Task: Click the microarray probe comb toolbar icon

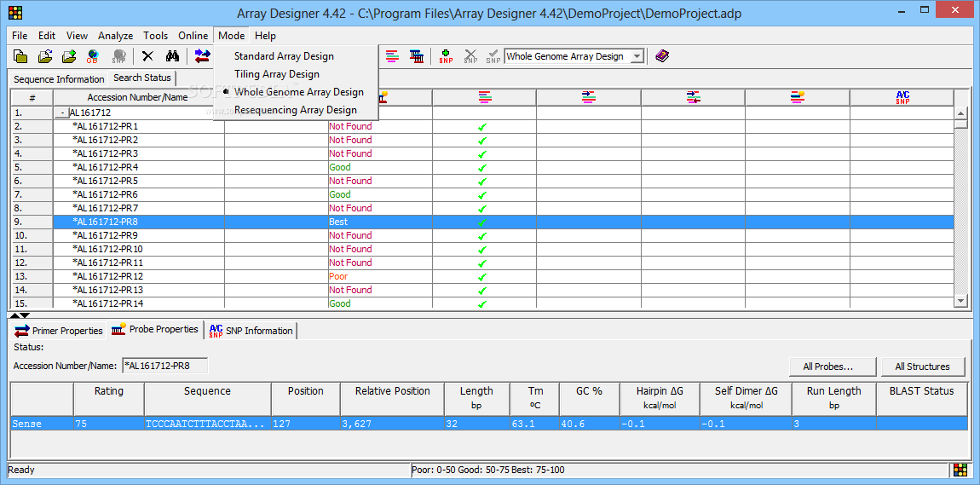Action: 416,56
